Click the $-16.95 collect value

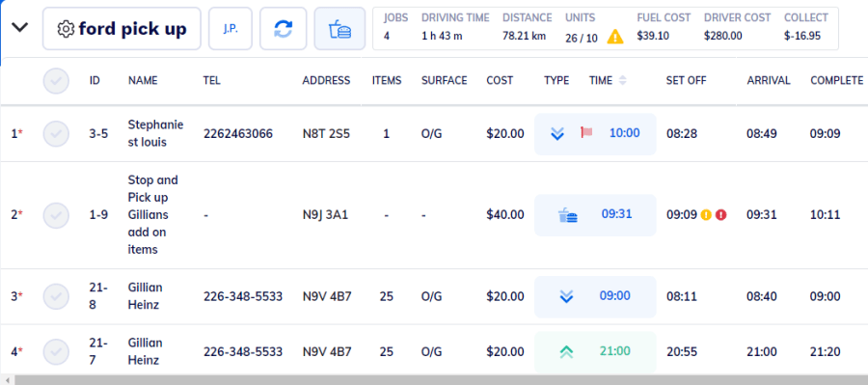coord(802,37)
